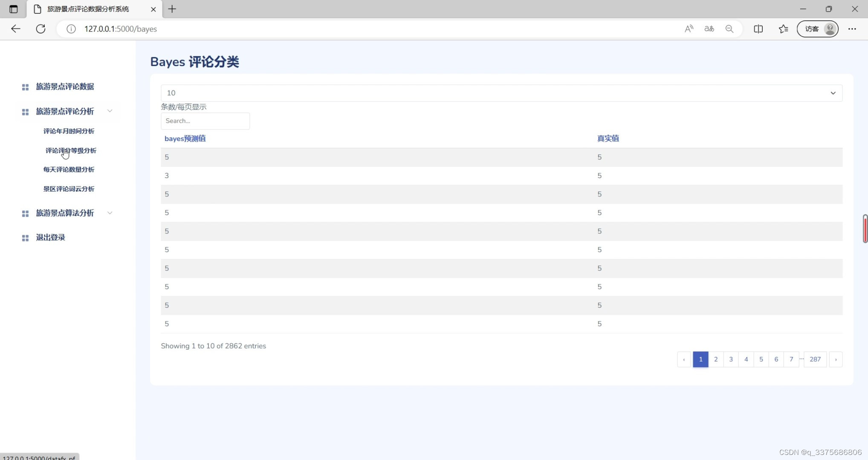The width and height of the screenshot is (868, 460).
Task: Open the rows-per-page dropdown showing 10
Action: (x=501, y=93)
